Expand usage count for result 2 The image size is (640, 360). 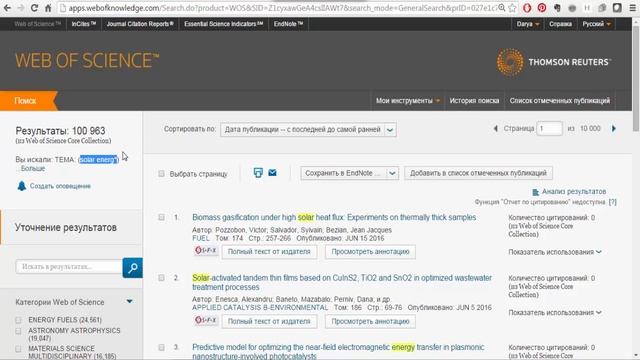click(555, 313)
